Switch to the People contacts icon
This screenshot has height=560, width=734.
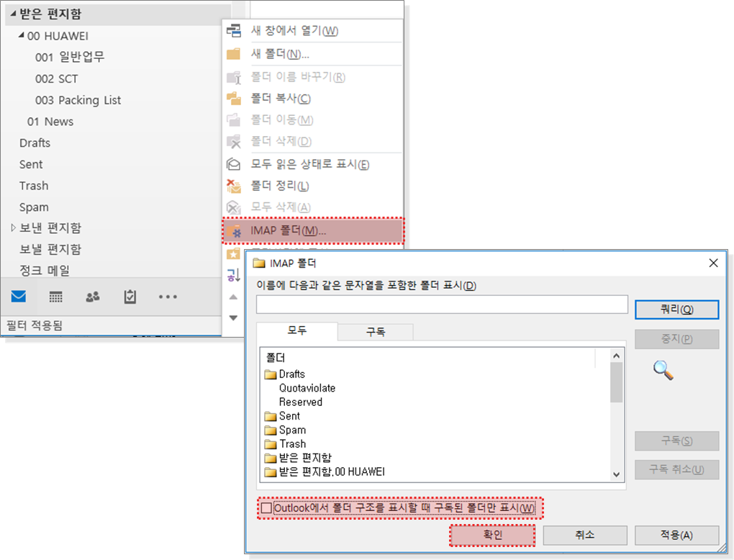[93, 297]
